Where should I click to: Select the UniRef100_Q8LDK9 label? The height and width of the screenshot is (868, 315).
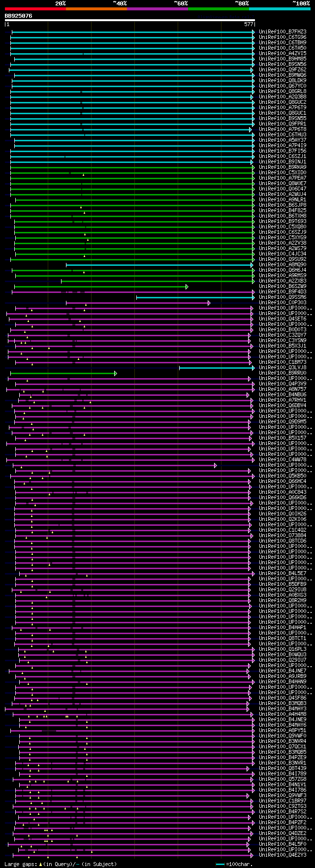click(x=283, y=81)
